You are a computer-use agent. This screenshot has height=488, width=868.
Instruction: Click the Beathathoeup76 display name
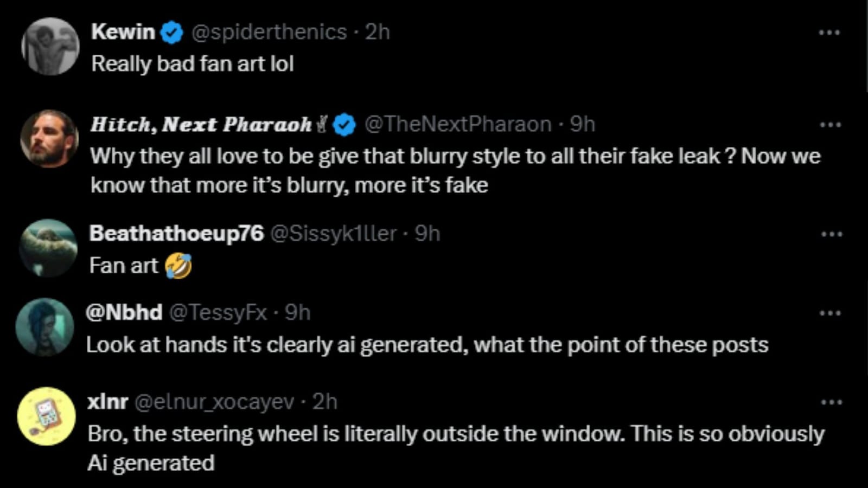point(176,234)
